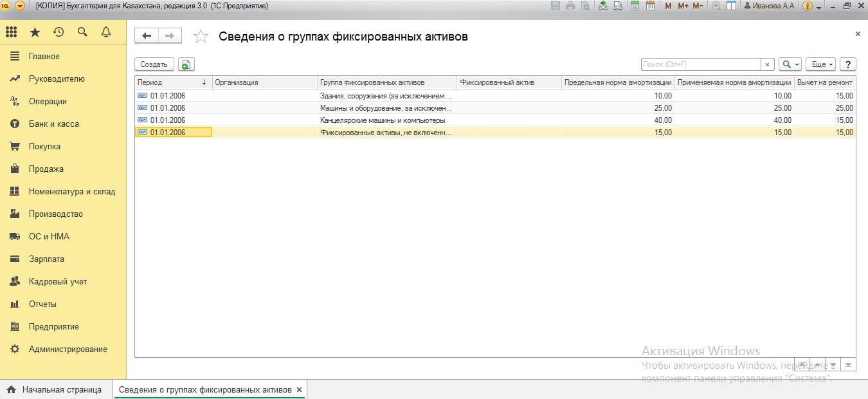Screen dimensions: 868x399
Task: Show history via the clock icon
Action: tap(59, 32)
